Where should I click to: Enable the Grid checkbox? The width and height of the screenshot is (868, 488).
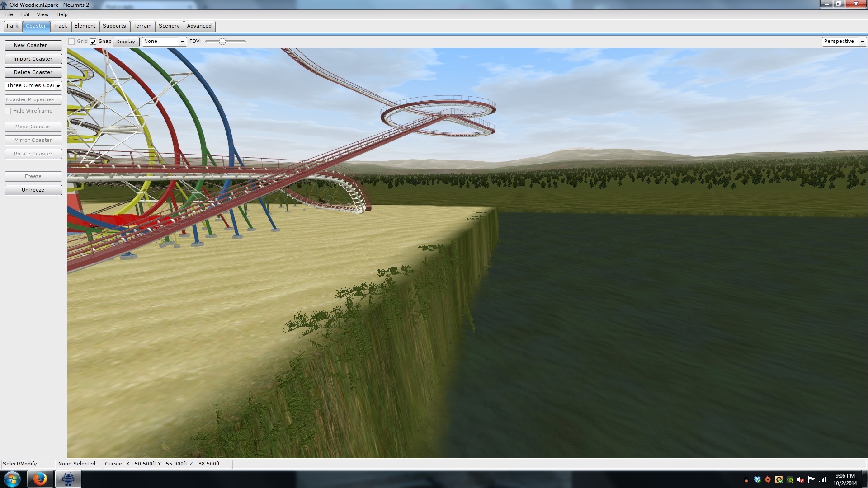[71, 42]
